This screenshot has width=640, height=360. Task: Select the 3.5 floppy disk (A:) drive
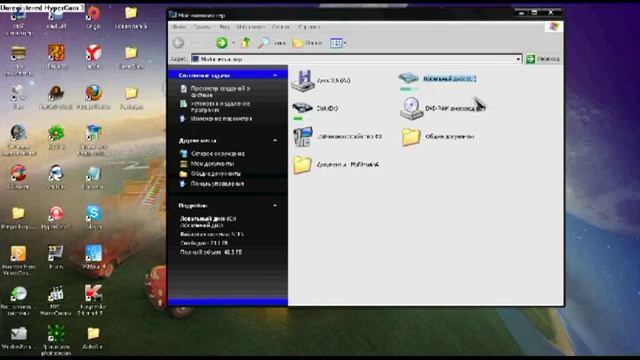[x=302, y=80]
